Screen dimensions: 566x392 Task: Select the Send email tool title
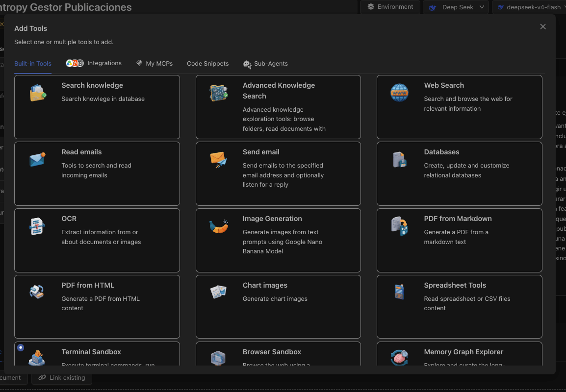(261, 152)
